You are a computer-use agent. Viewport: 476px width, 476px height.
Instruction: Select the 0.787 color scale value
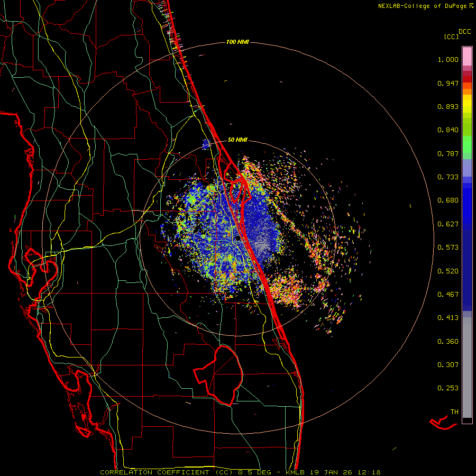tap(448, 153)
